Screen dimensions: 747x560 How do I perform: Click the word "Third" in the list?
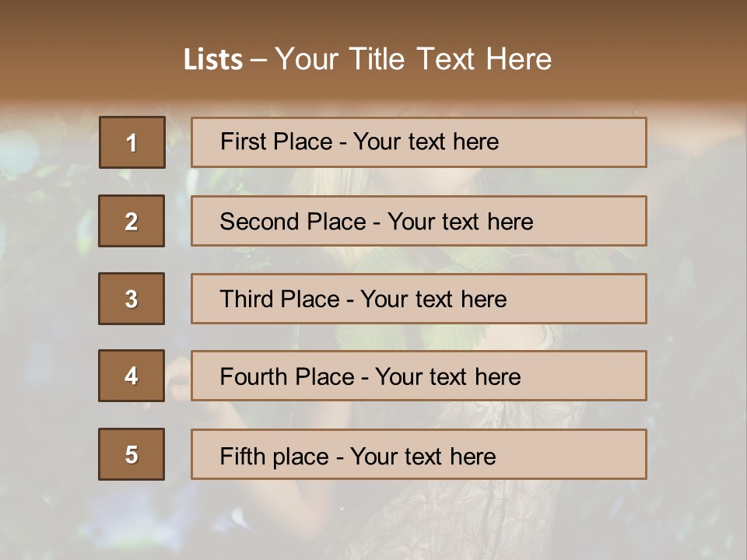coord(247,299)
